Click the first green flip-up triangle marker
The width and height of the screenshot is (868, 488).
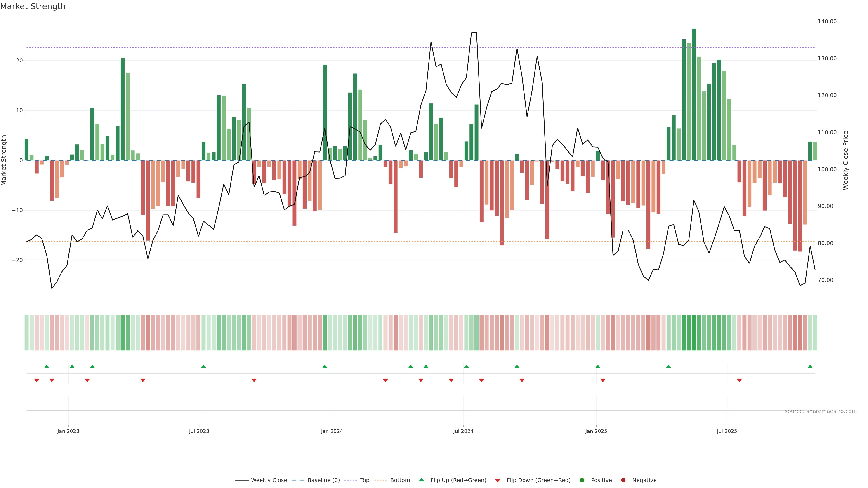(x=47, y=366)
